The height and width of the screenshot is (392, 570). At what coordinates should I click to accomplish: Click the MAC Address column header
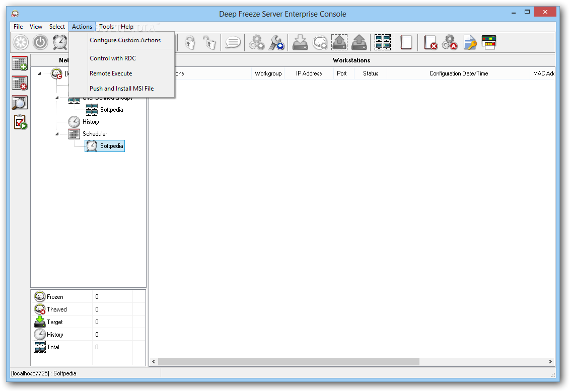click(543, 73)
